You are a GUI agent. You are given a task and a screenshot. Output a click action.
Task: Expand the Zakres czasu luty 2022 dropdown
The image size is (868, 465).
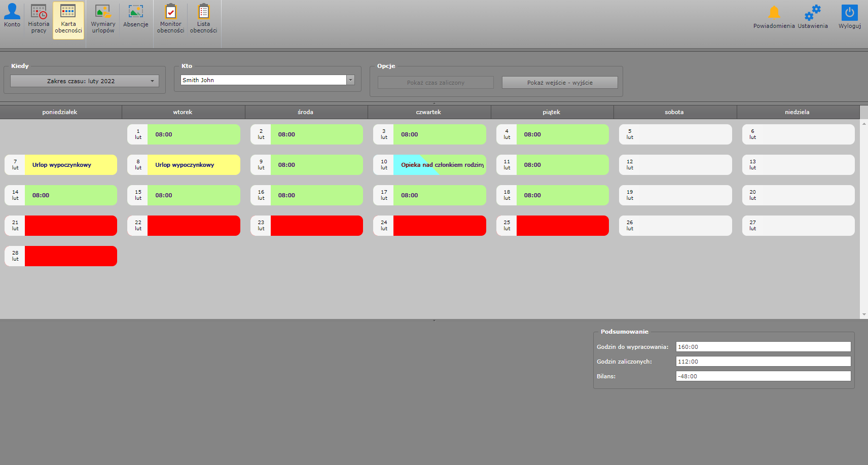pos(85,81)
